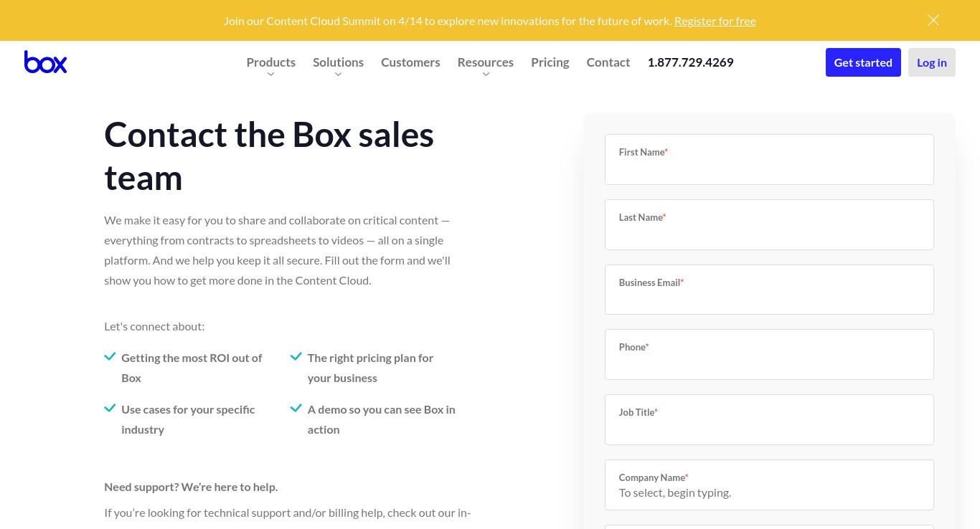Open the Solutions menu
Image resolution: width=980 pixels, height=529 pixels.
point(338,62)
